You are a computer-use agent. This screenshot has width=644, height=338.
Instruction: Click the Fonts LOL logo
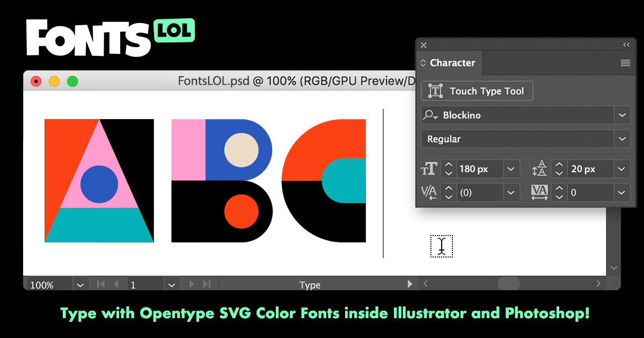pyautogui.click(x=110, y=38)
